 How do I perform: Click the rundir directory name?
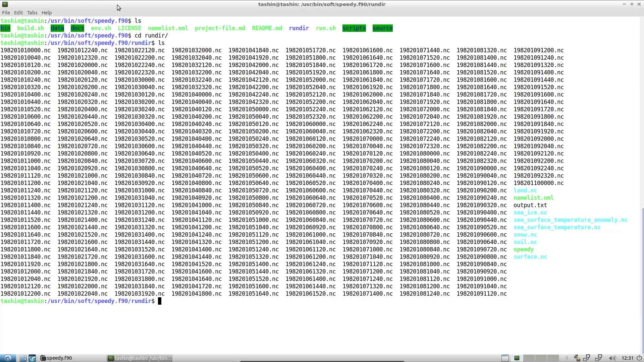(x=299, y=28)
